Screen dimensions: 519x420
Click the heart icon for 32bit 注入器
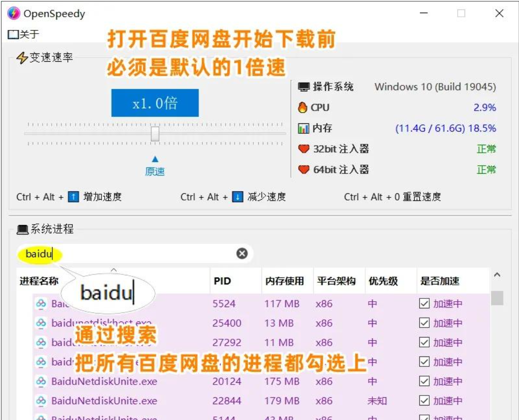(x=304, y=149)
